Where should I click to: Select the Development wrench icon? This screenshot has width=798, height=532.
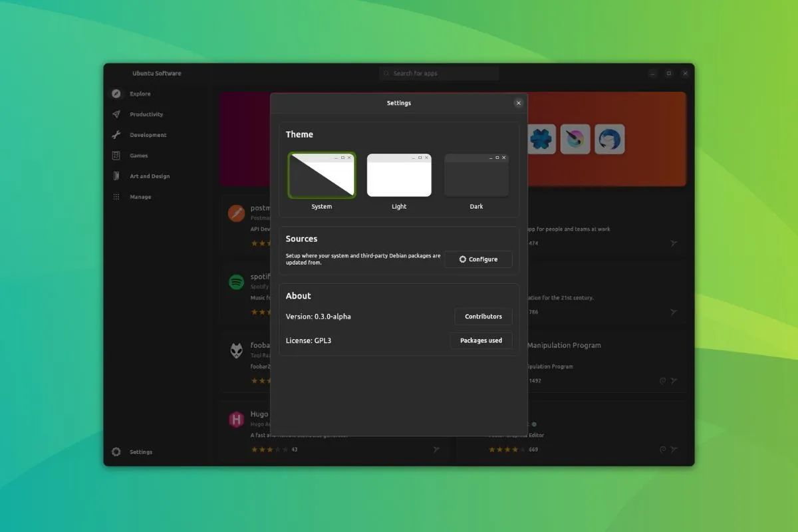click(x=116, y=135)
